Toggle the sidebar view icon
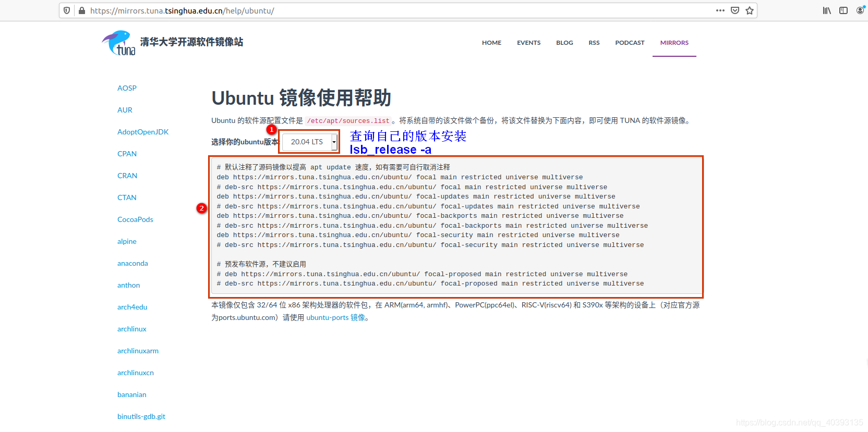The height and width of the screenshot is (432, 868). coord(843,10)
